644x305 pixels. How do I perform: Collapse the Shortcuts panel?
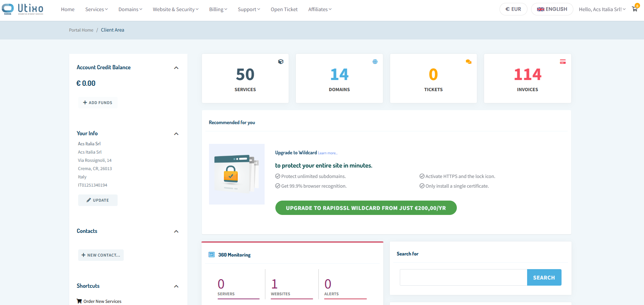(176, 286)
